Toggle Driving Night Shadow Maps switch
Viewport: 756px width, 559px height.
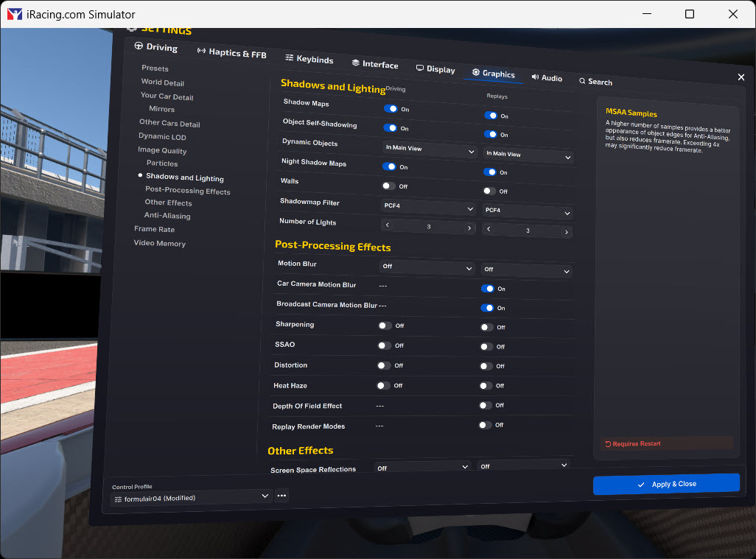click(x=388, y=166)
